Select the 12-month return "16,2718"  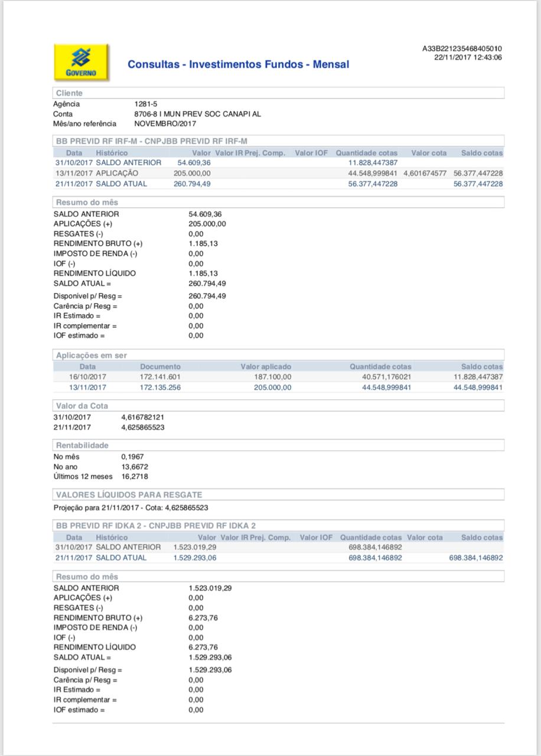pos(135,476)
